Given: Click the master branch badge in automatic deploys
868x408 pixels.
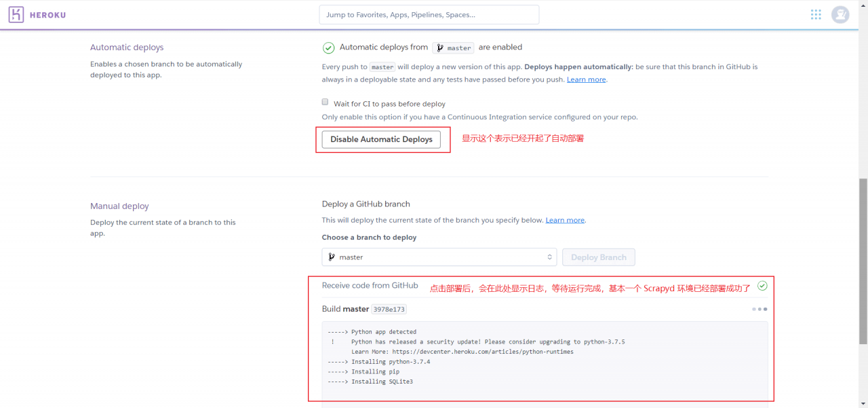Looking at the screenshot, I should [x=454, y=48].
